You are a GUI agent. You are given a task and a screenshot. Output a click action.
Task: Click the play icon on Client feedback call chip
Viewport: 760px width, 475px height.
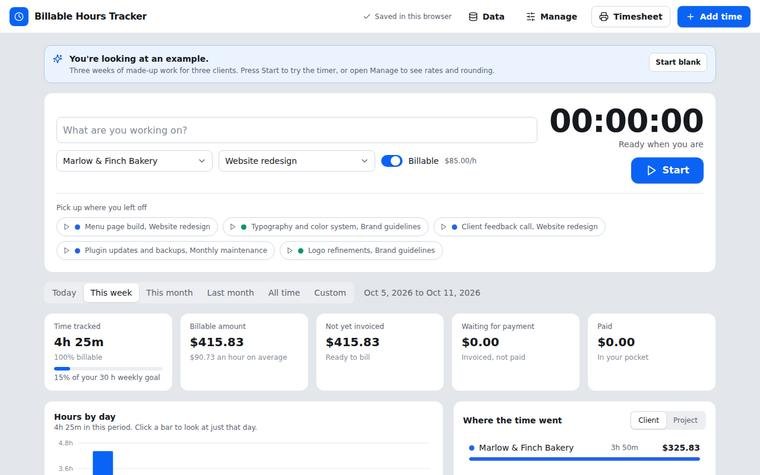click(x=443, y=226)
